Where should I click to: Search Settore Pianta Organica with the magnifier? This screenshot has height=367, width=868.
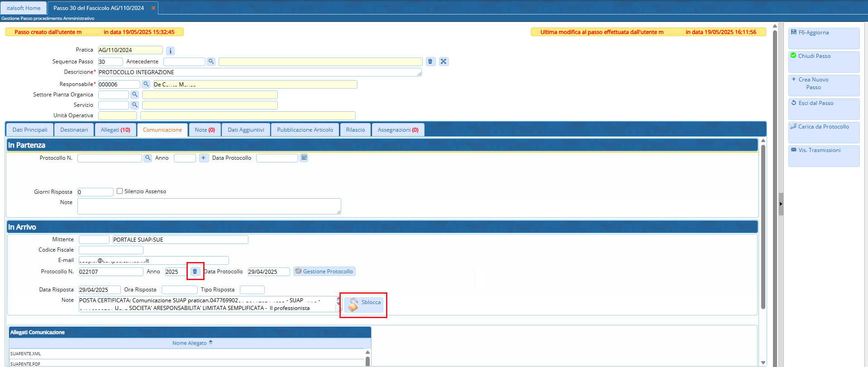134,95
